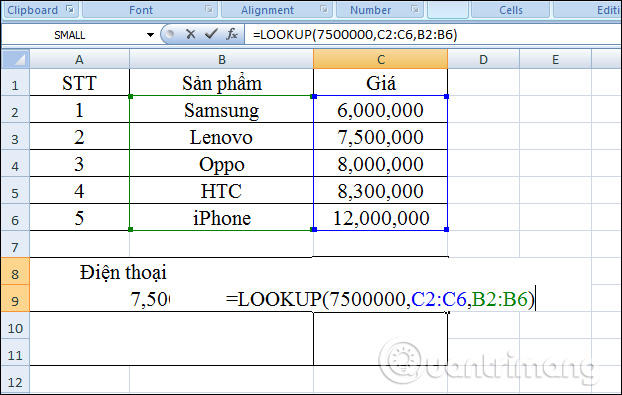This screenshot has height=395, width=622.
Task: Select column C header
Action: tap(380, 59)
